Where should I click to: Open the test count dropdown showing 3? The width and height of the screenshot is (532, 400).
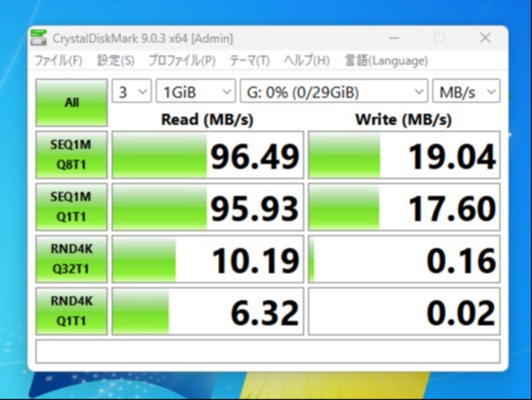pyautogui.click(x=131, y=91)
